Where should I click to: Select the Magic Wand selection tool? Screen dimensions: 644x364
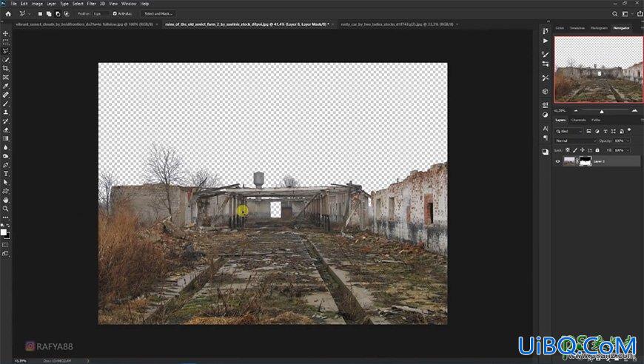pyautogui.click(x=5, y=60)
